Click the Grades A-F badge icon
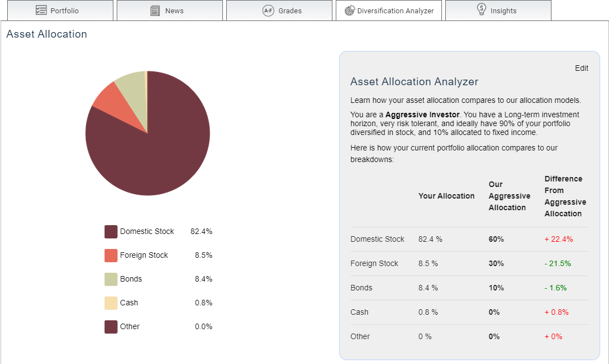 [x=268, y=11]
